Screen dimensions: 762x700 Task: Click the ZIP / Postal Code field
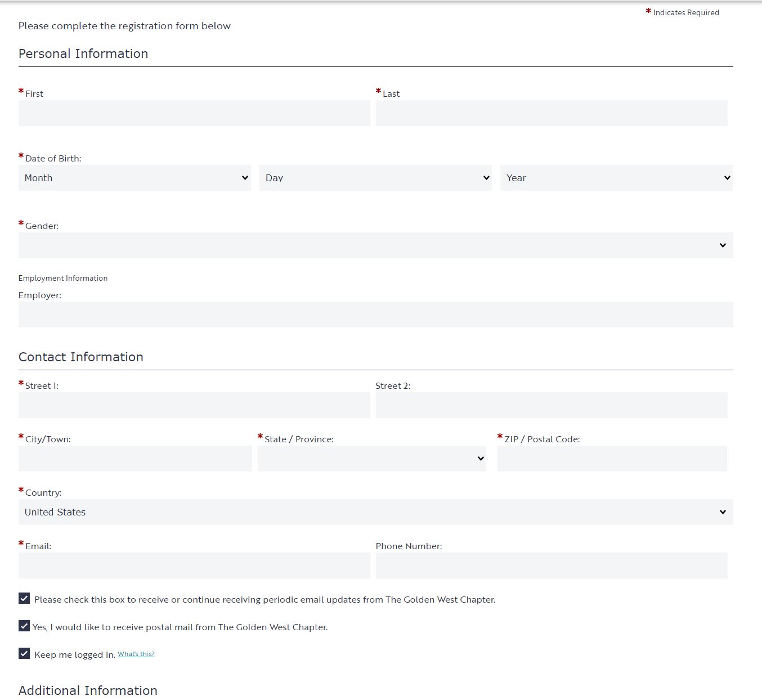612,459
